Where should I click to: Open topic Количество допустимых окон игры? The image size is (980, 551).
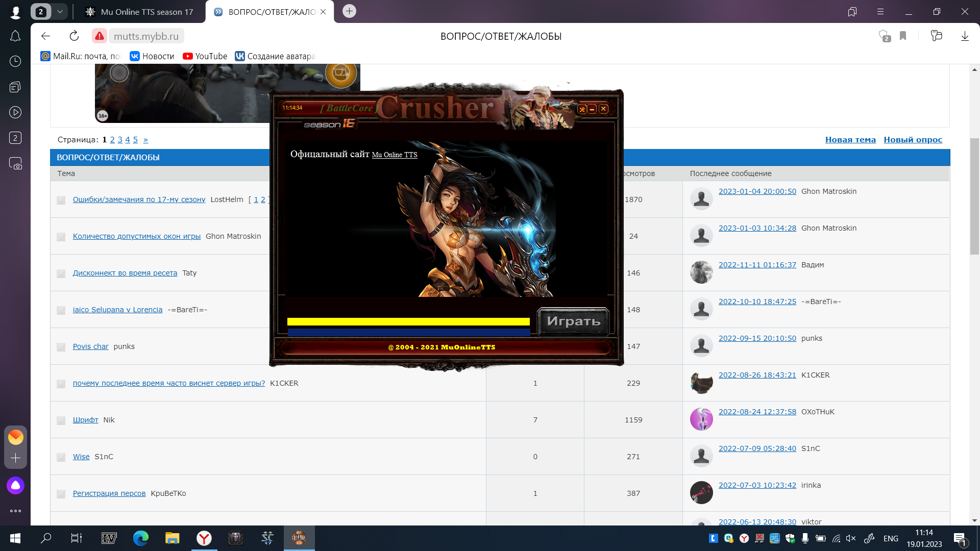pos(136,236)
